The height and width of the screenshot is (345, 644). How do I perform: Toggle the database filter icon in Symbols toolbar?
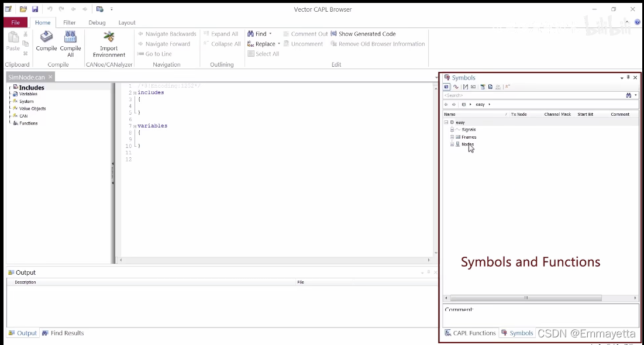[446, 87]
